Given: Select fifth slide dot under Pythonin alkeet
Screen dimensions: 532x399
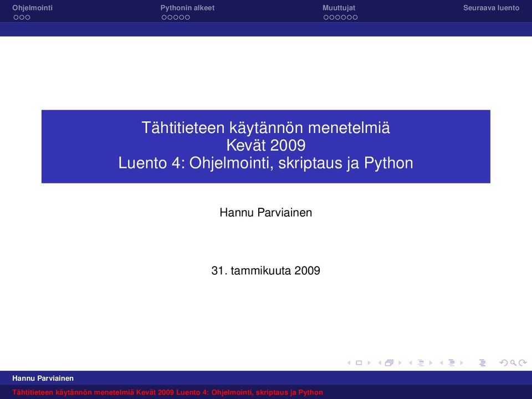Looking at the screenshot, I should click(x=187, y=17).
